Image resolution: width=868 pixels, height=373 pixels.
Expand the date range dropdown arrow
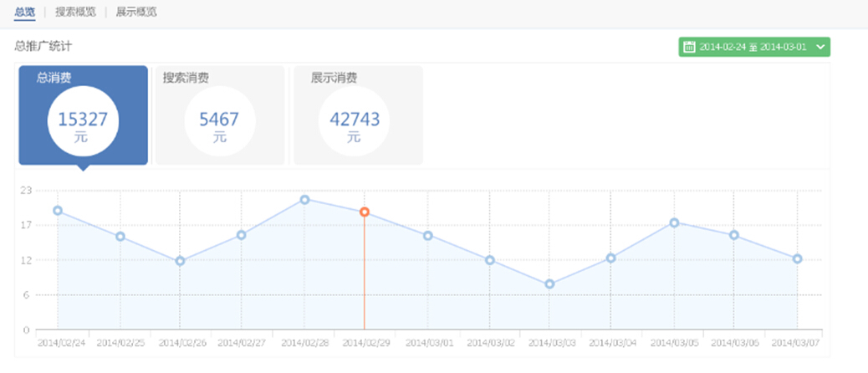(819, 47)
